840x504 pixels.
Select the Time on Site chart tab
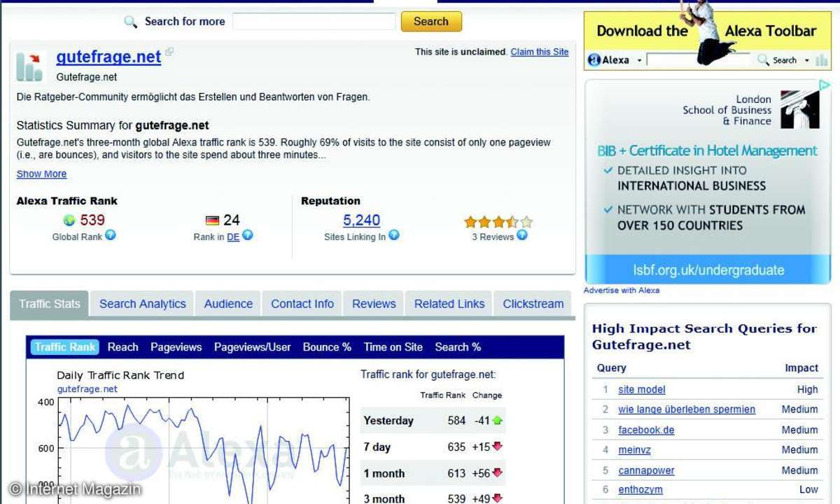click(393, 347)
